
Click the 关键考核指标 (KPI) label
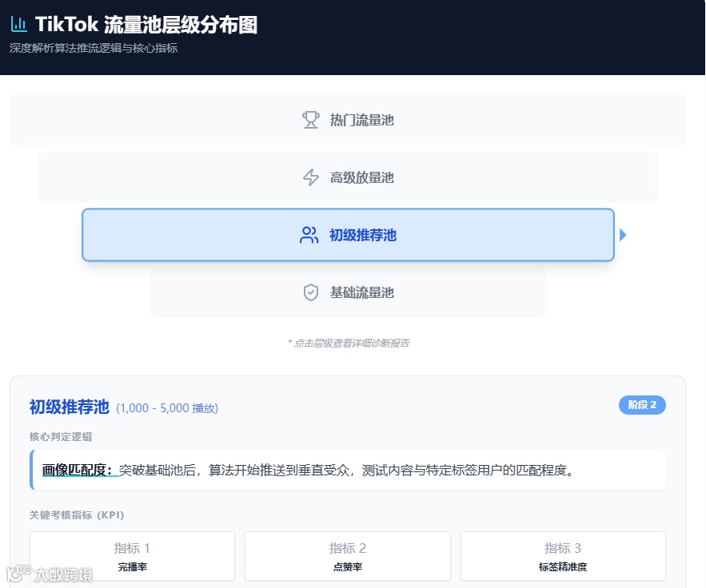77,515
